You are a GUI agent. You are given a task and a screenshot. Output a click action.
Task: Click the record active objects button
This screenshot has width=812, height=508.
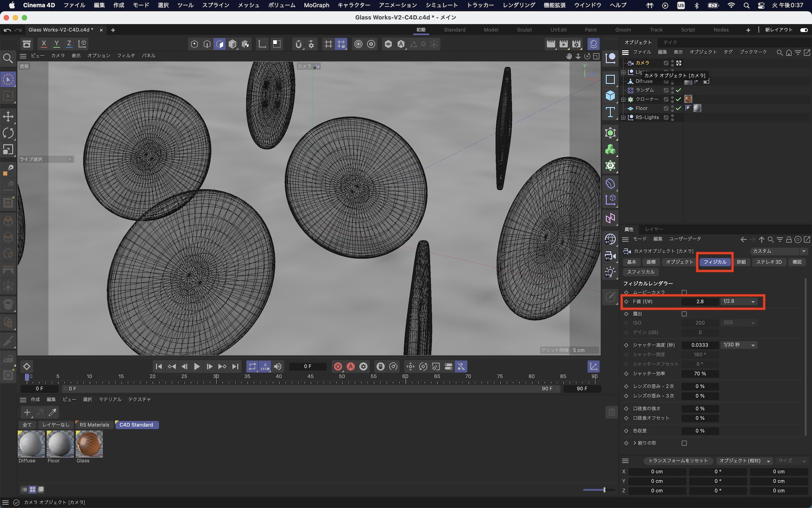[x=338, y=367]
